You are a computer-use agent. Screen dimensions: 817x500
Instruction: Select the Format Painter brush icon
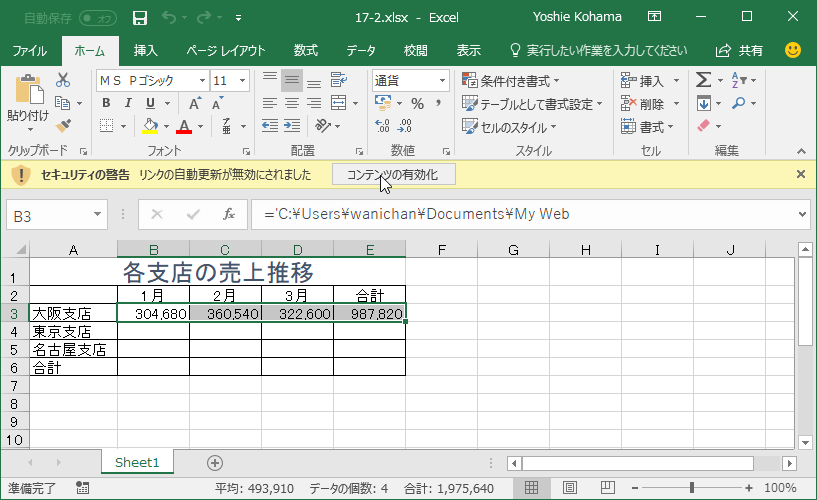click(63, 126)
